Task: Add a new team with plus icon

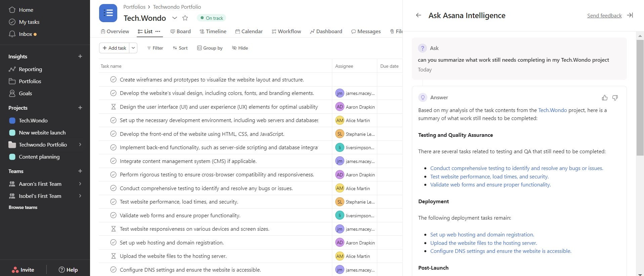Action: pos(80,171)
